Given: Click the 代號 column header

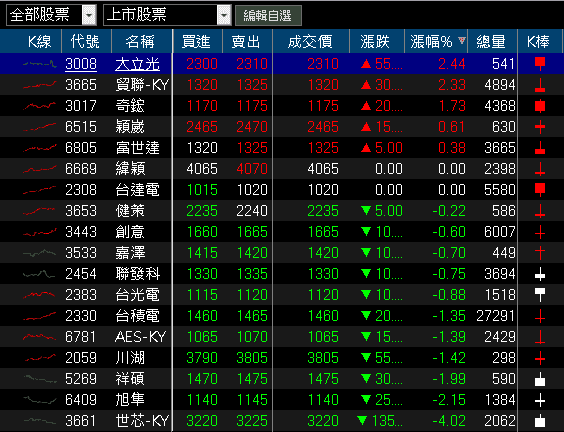Looking at the screenshot, I should tap(86, 41).
